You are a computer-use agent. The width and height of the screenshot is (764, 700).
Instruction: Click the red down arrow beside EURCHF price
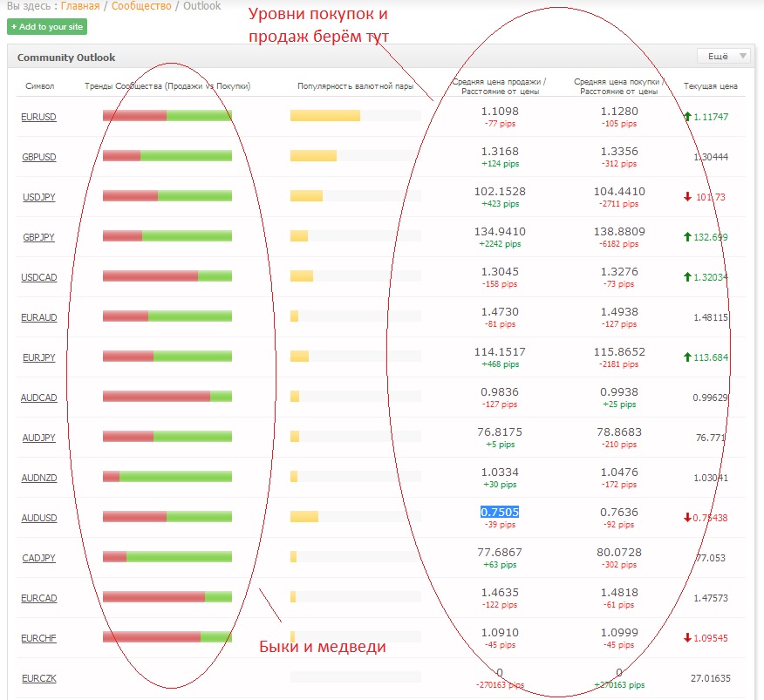coord(687,637)
